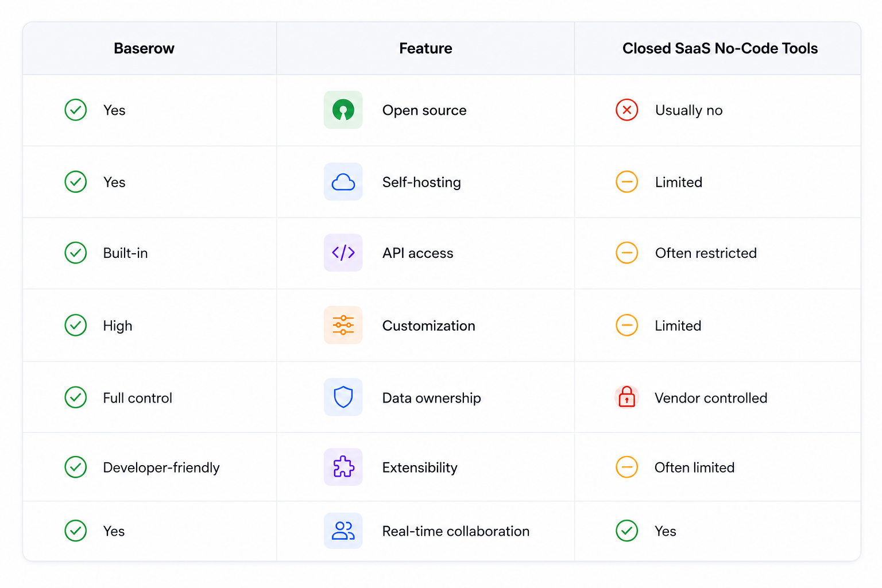
Task: Click the Customization feature label
Action: [429, 326]
